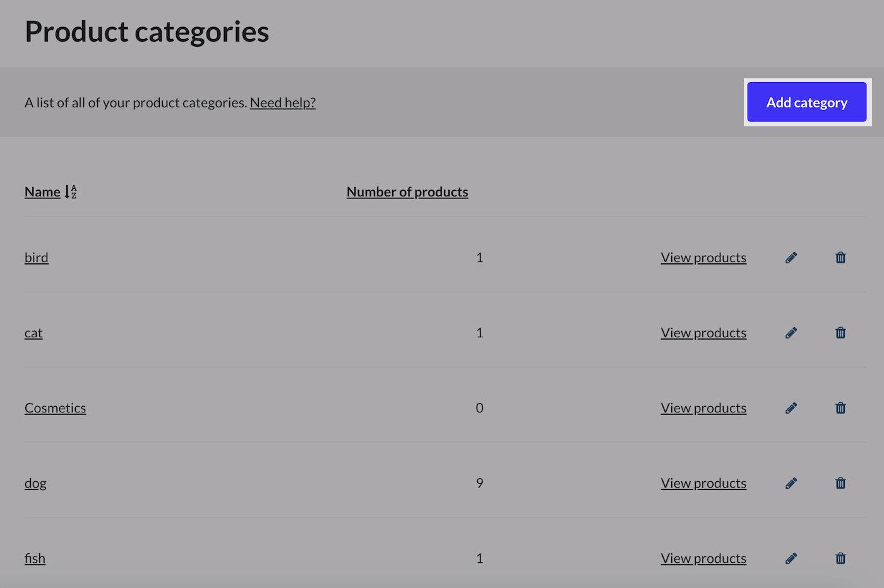View products in the fish category
Screen dimensions: 884x588
pos(703,558)
